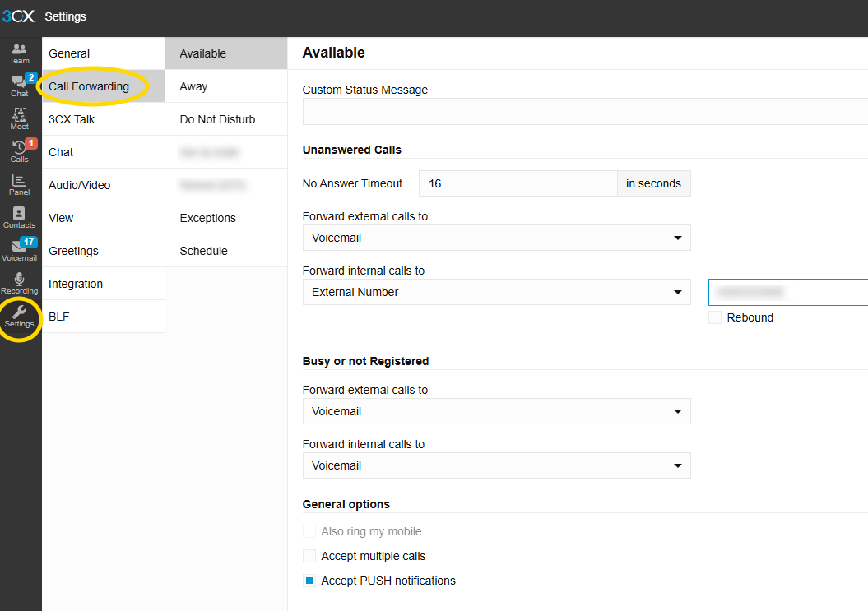Open BLF settings
Image resolution: width=868 pixels, height=611 pixels.
[104, 317]
